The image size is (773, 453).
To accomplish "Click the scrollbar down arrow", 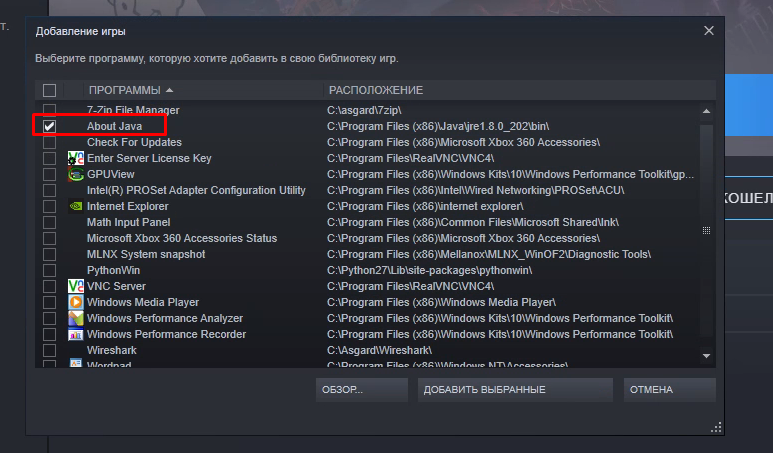I will [x=707, y=355].
